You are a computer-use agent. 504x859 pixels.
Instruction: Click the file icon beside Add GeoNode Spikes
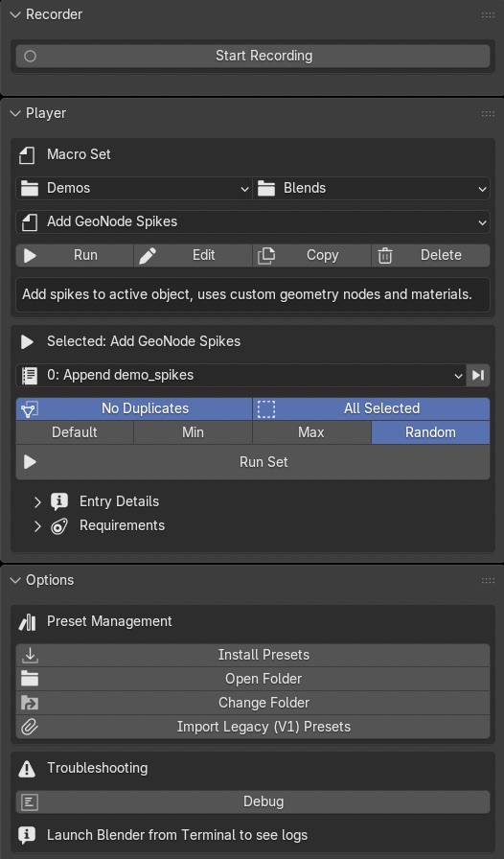30,221
